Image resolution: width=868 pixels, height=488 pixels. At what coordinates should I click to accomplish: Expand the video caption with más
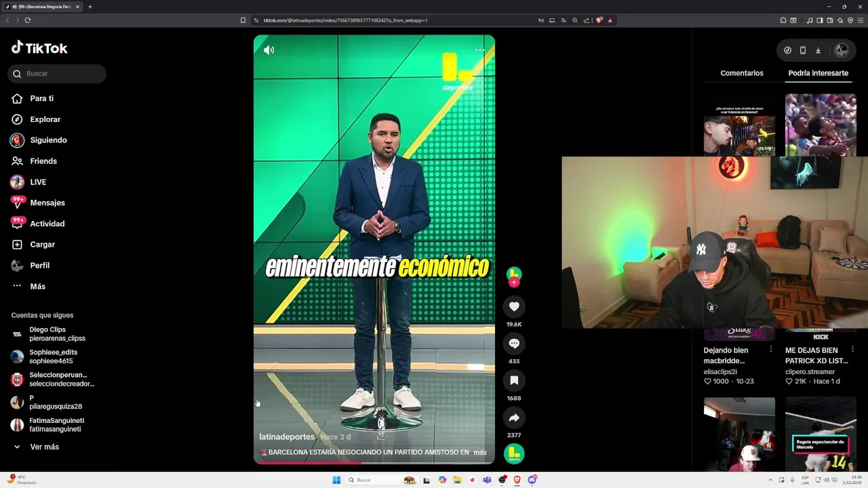480,452
